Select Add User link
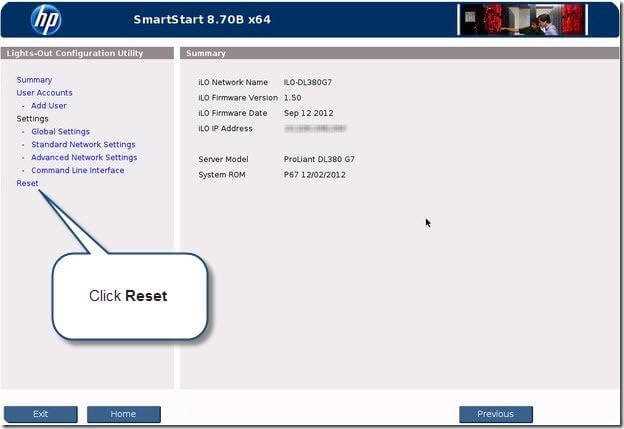Screen dimensions: 624x429 pos(49,105)
